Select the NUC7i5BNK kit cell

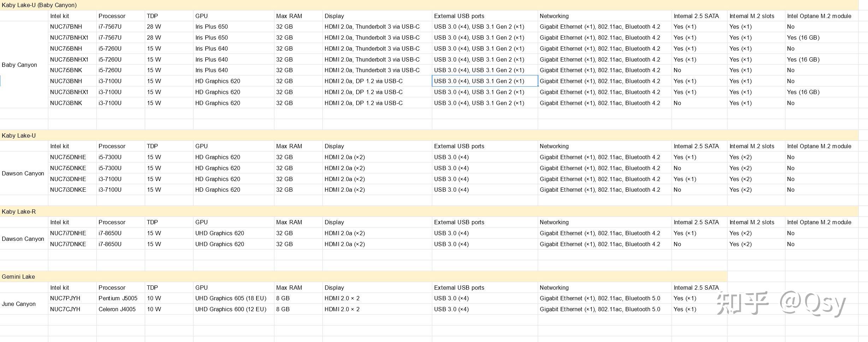tap(66, 70)
